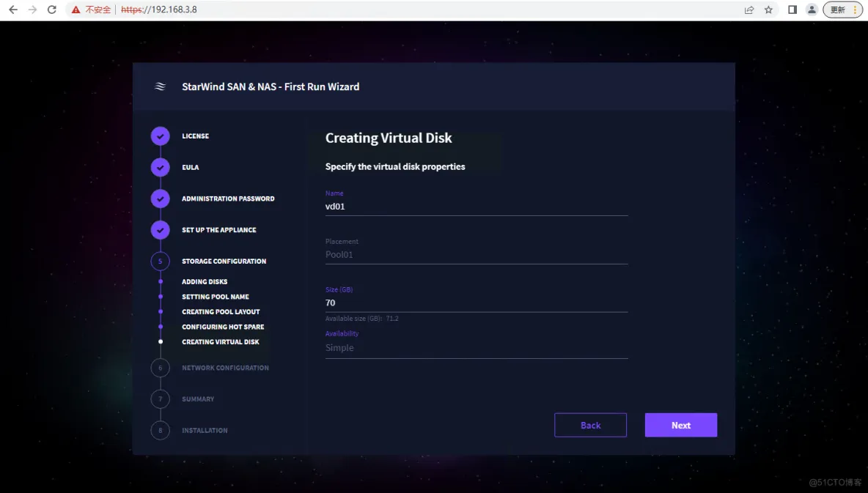868x493 pixels.
Task: Open the Summary step label
Action: (x=198, y=399)
